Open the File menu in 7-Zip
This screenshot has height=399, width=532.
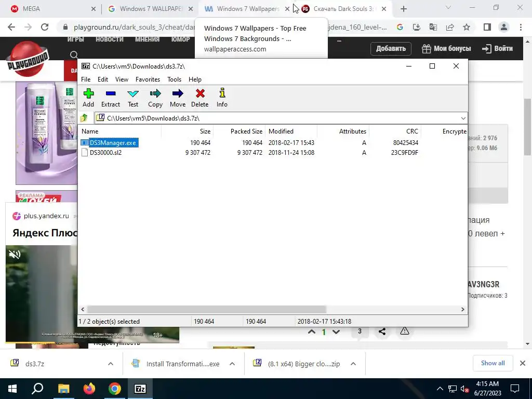(x=86, y=79)
